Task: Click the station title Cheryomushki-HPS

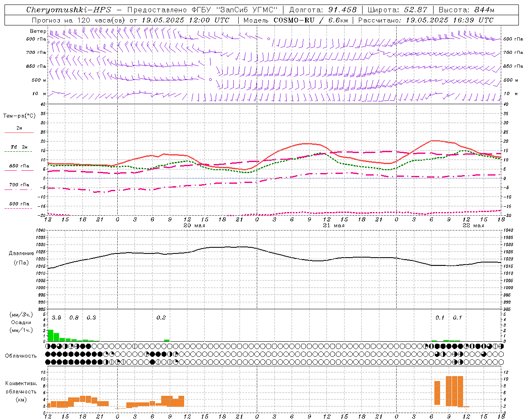Action: click(x=68, y=10)
